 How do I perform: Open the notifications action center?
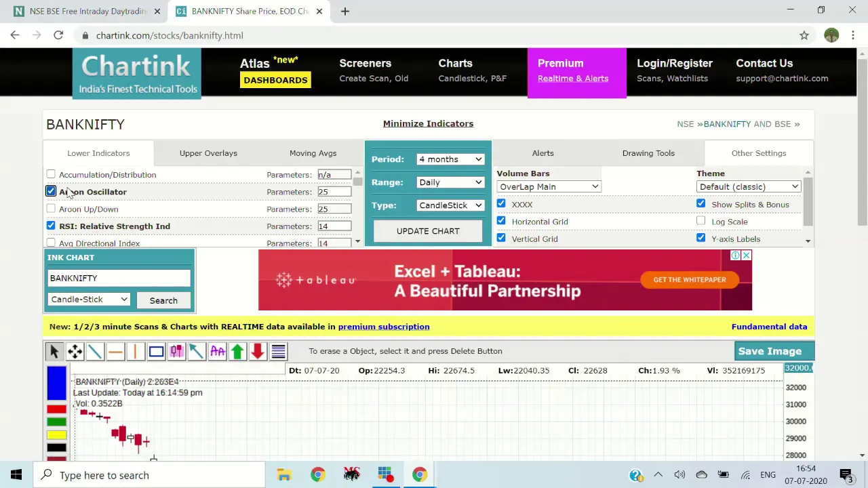[846, 475]
